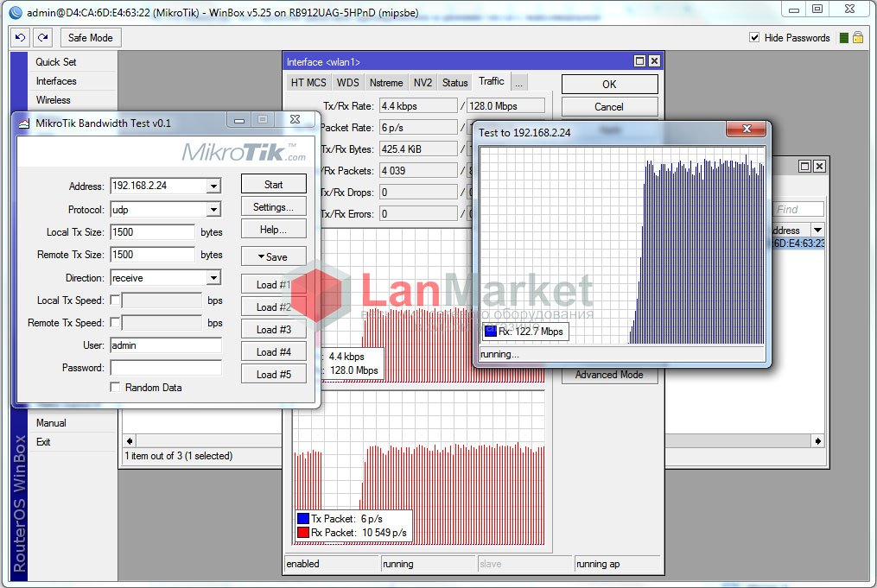Image resolution: width=877 pixels, height=588 pixels.
Task: Close the Interface <wlan1> window
Action: point(654,61)
